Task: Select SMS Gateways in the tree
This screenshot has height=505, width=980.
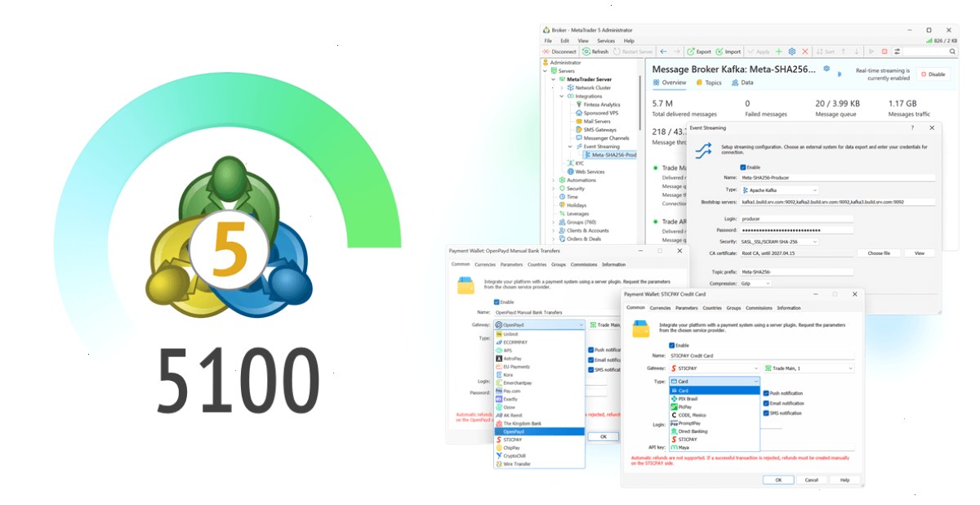Action: [595, 130]
